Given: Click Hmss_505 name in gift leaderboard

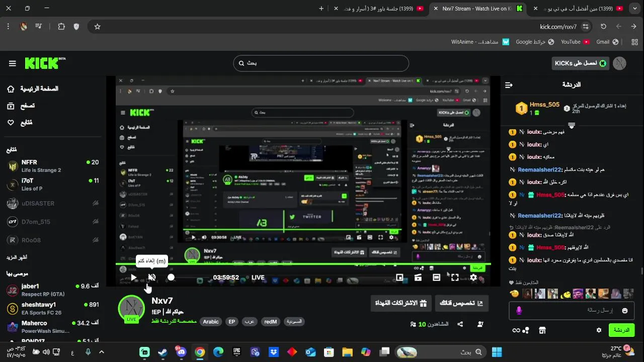Looking at the screenshot, I should pos(544,105).
